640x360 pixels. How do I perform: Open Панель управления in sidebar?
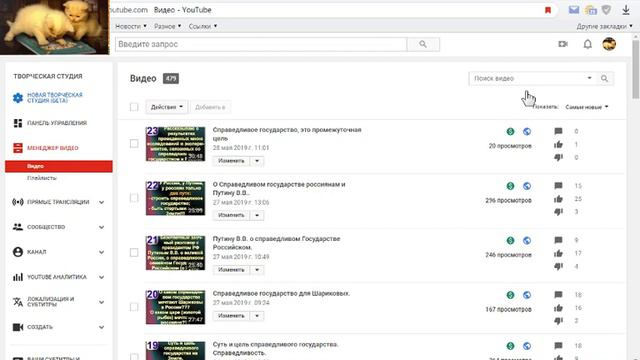click(x=57, y=123)
